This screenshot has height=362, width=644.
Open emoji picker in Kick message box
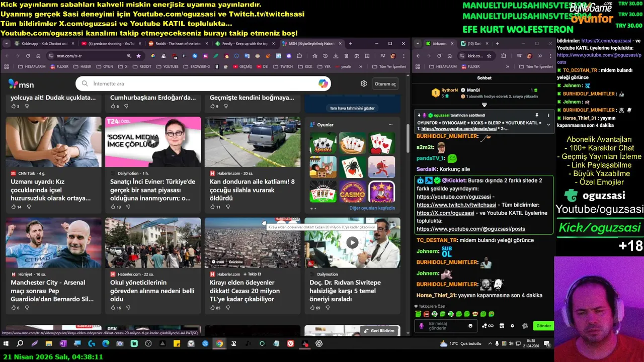(x=470, y=326)
